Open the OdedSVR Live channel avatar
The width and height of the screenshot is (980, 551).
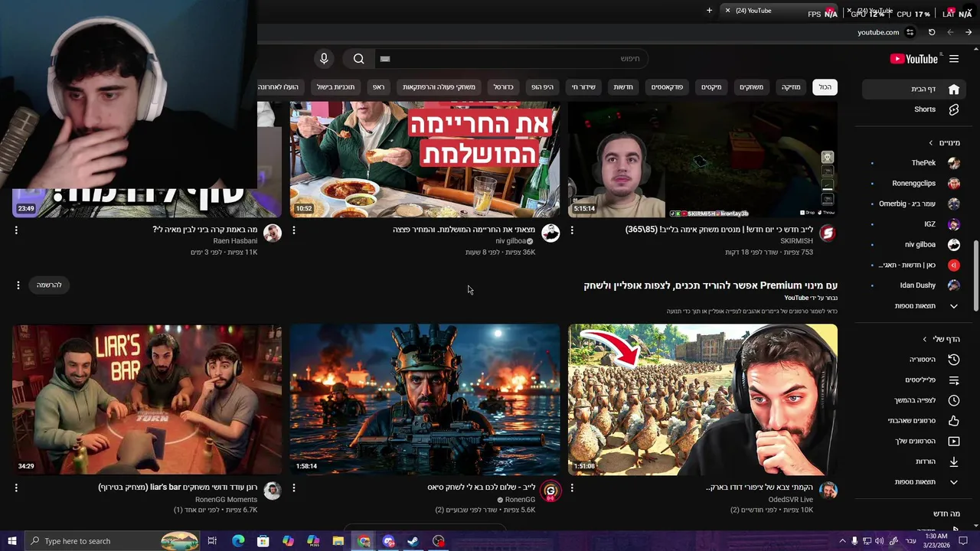pyautogui.click(x=828, y=491)
